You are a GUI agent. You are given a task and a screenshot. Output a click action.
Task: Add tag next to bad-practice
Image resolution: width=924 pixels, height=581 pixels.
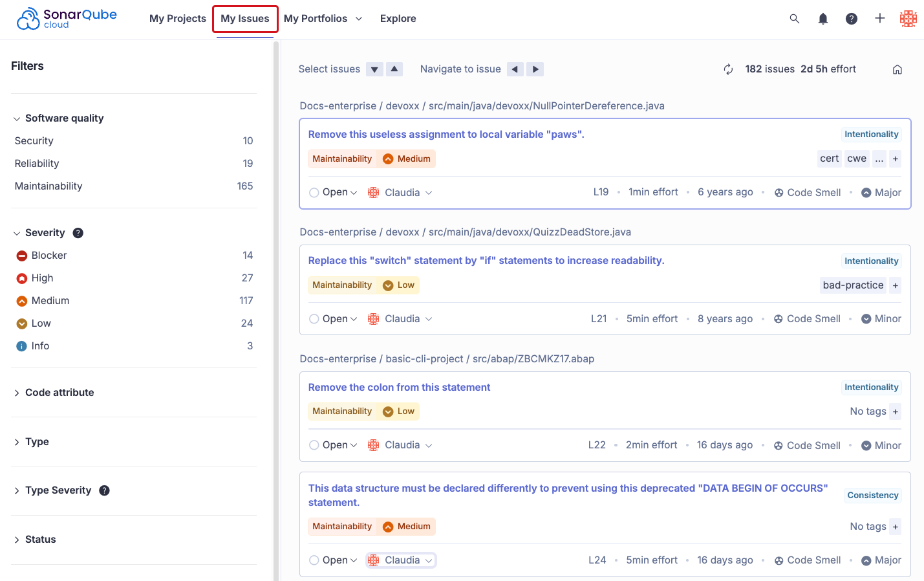pyautogui.click(x=896, y=285)
